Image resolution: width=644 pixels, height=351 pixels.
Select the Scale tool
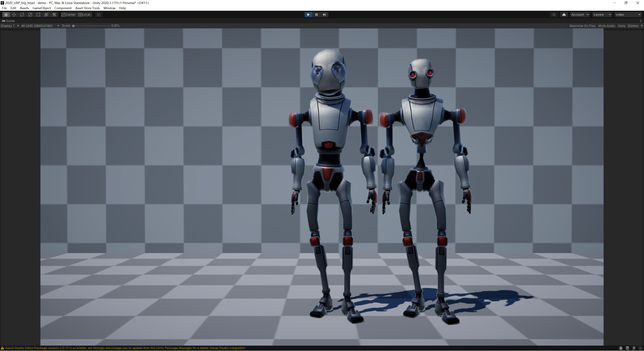pyautogui.click(x=30, y=15)
